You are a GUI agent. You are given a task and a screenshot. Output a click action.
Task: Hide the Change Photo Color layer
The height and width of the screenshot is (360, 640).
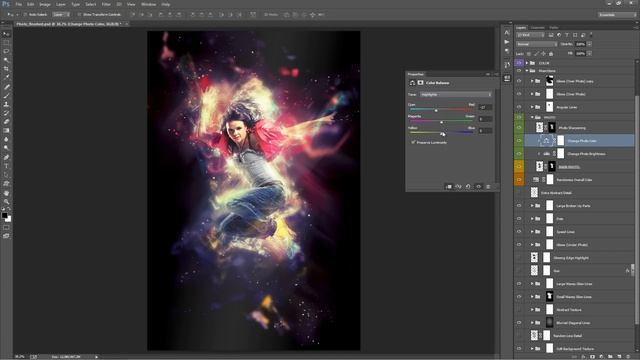pos(519,141)
